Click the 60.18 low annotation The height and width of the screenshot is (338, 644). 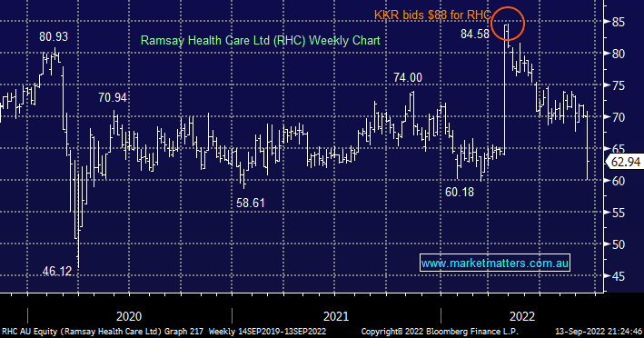coord(460,192)
